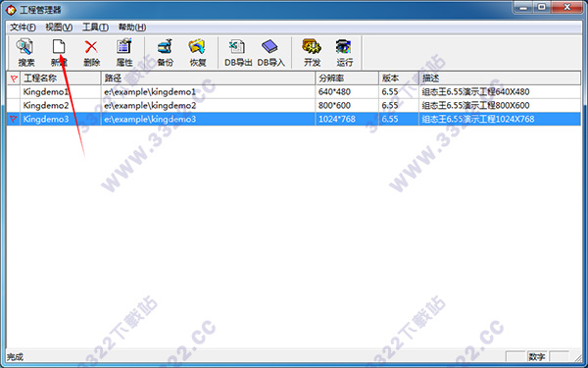Select the Kingdemo2 project row
Image resolution: width=588 pixels, height=368 pixels.
tap(294, 106)
